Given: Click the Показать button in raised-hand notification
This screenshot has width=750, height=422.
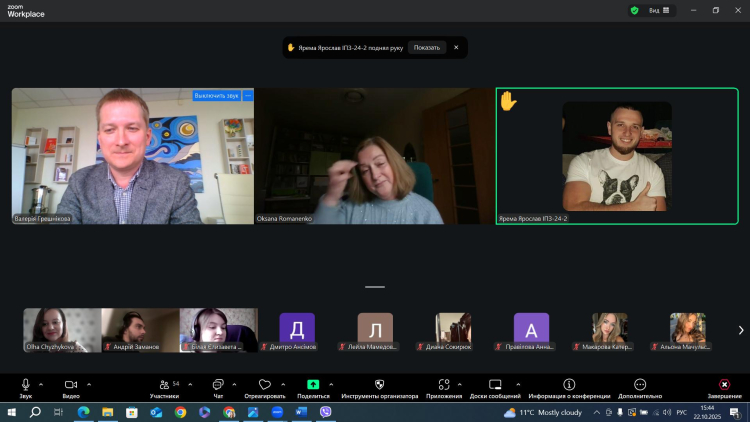Looking at the screenshot, I should 427,47.
